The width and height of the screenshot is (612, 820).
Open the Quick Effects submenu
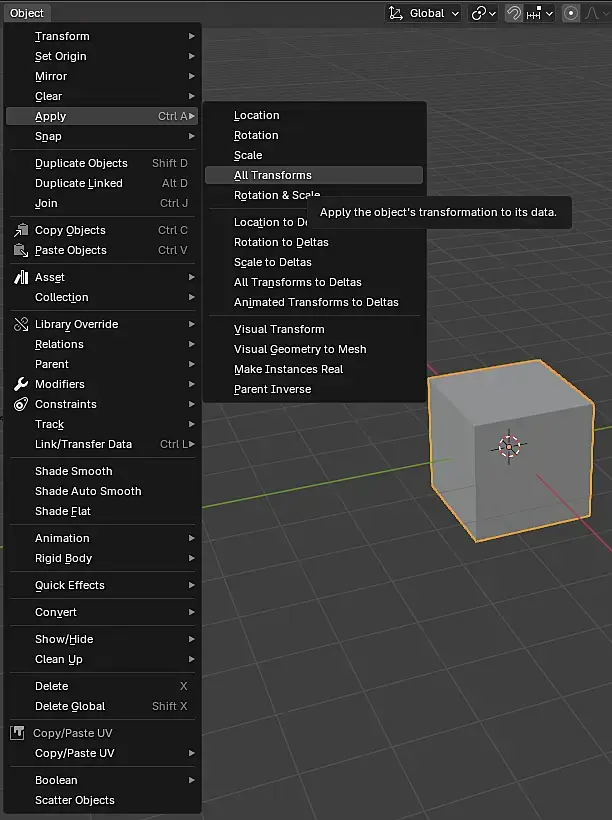click(102, 585)
